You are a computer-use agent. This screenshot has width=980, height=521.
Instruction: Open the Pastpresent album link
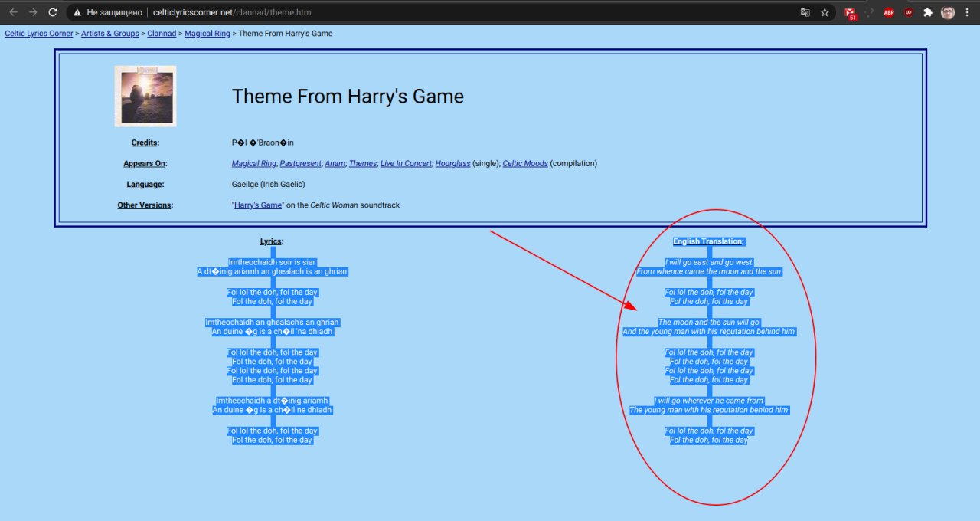(x=300, y=163)
